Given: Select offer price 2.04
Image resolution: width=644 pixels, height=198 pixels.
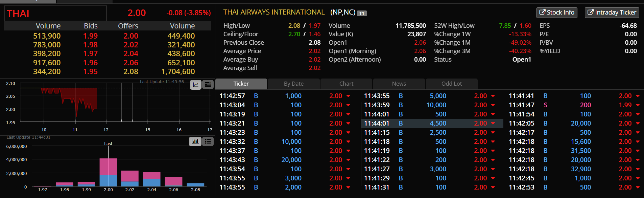Looking at the screenshot, I should (x=131, y=53).
